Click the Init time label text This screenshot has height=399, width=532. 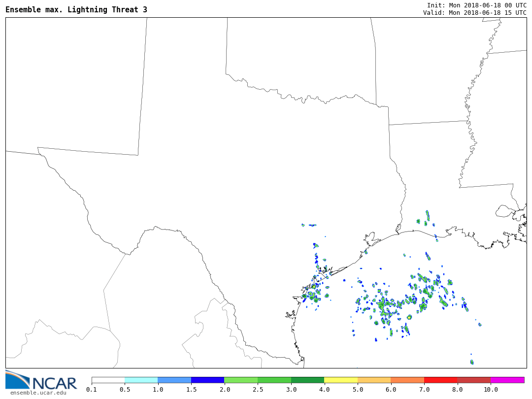click(476, 5)
